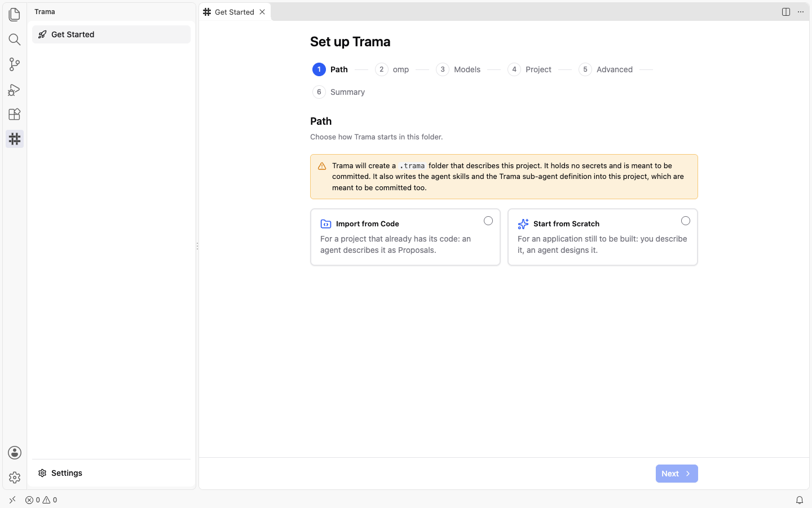Click the split editor icon
The width and height of the screenshot is (812, 508).
point(786,12)
